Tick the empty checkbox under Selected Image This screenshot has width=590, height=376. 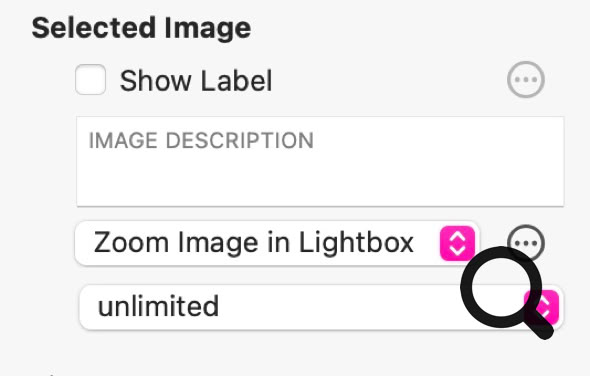click(90, 79)
